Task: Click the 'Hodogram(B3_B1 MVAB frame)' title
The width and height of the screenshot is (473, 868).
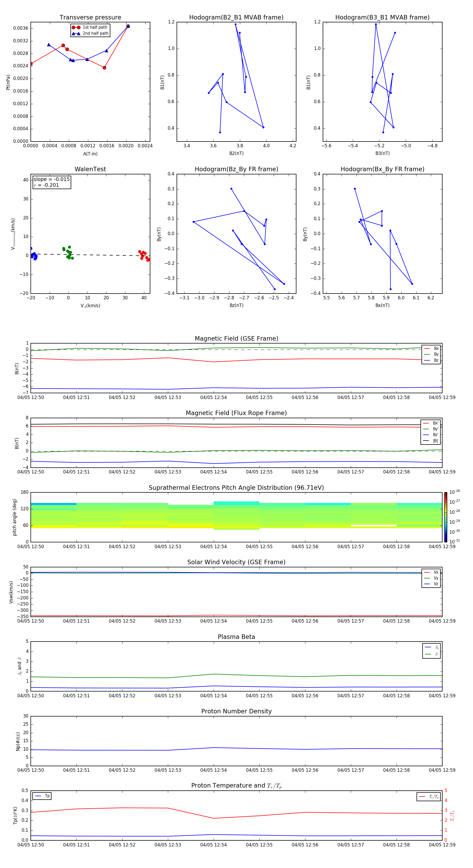Action: [382, 17]
